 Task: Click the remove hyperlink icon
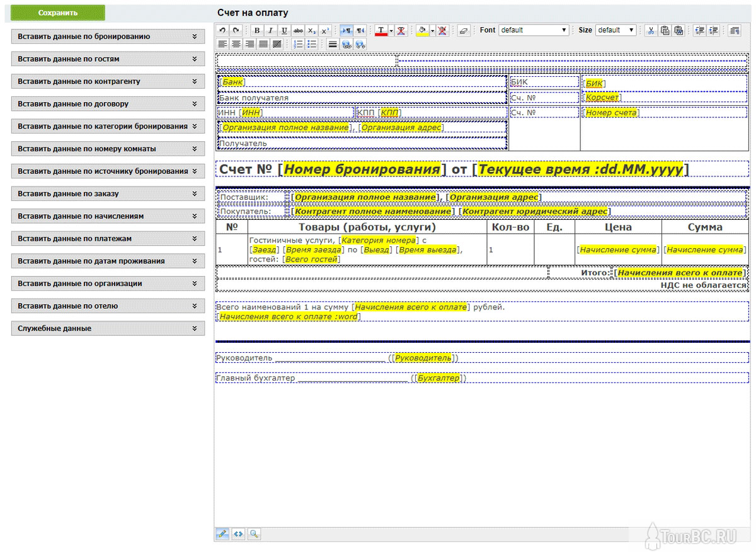coord(360,44)
